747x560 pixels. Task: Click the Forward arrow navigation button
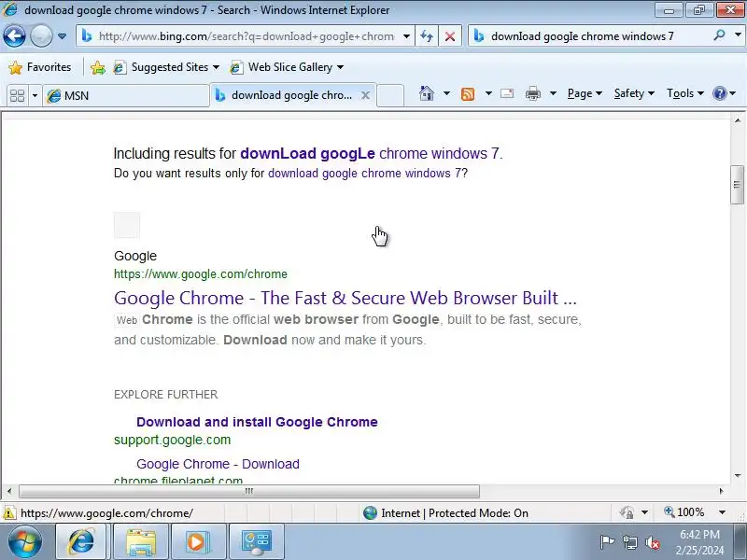coord(41,35)
